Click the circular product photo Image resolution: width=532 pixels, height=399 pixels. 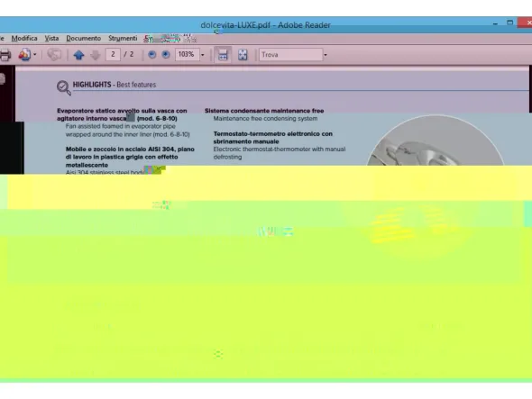click(436, 141)
